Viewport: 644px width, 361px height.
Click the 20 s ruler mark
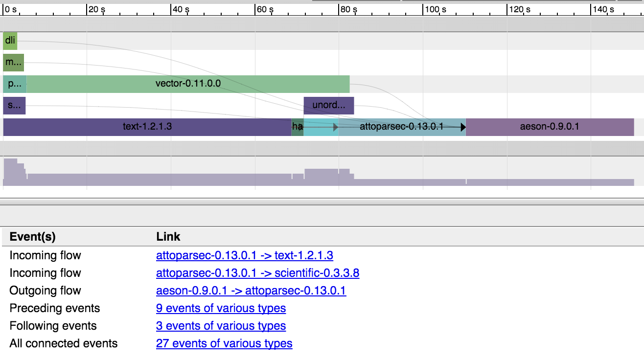(97, 9)
